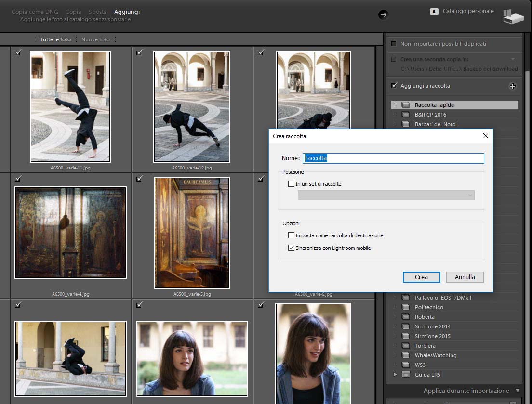Click the round arrow icon in the header

[383, 15]
